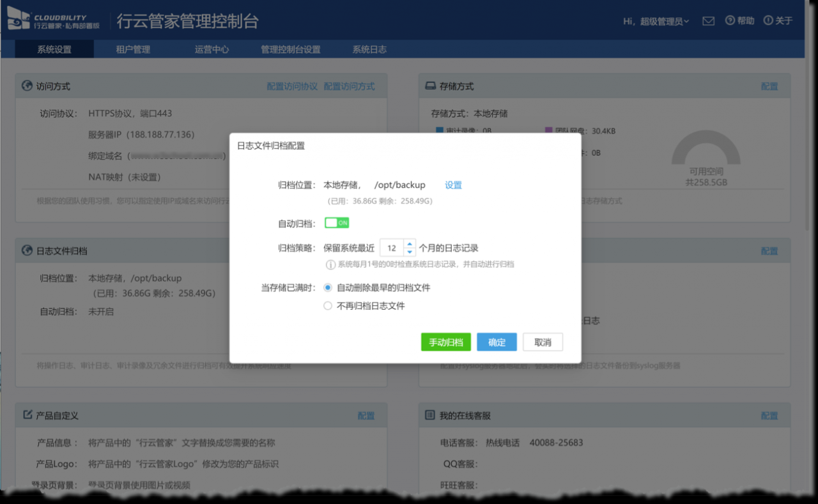Select 自动删除最早的归档文件 radio option
This screenshot has height=504, width=818.
pos(328,288)
